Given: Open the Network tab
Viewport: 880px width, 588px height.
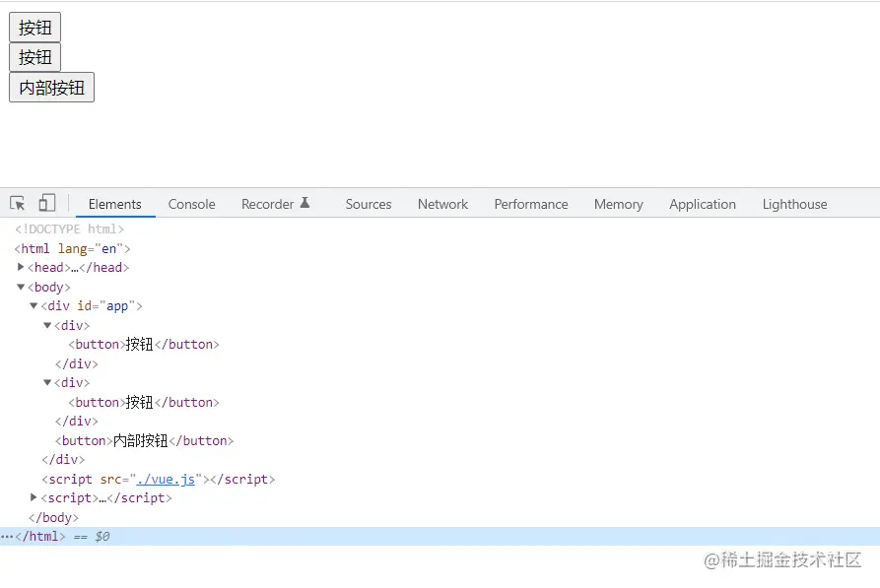Looking at the screenshot, I should 442,204.
